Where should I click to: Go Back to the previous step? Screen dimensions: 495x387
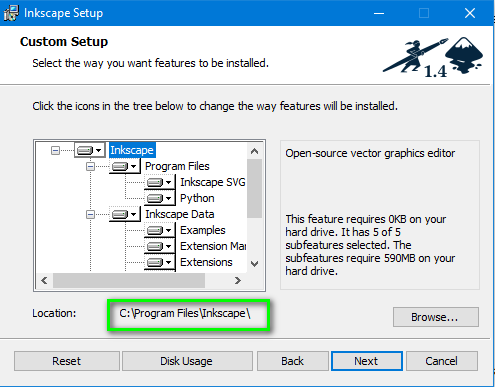pyautogui.click(x=293, y=361)
